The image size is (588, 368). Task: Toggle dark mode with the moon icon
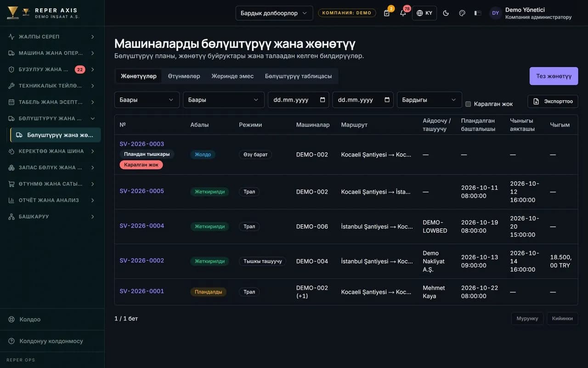(x=446, y=13)
